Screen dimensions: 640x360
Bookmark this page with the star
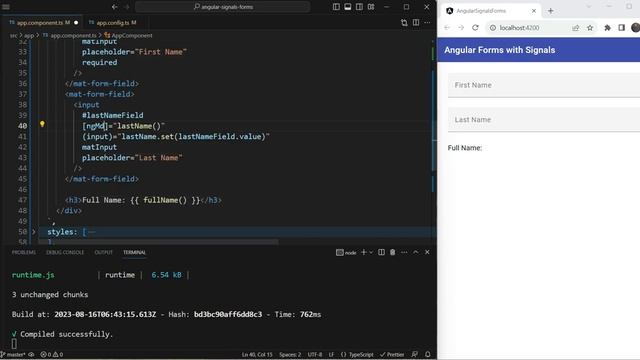[590, 28]
